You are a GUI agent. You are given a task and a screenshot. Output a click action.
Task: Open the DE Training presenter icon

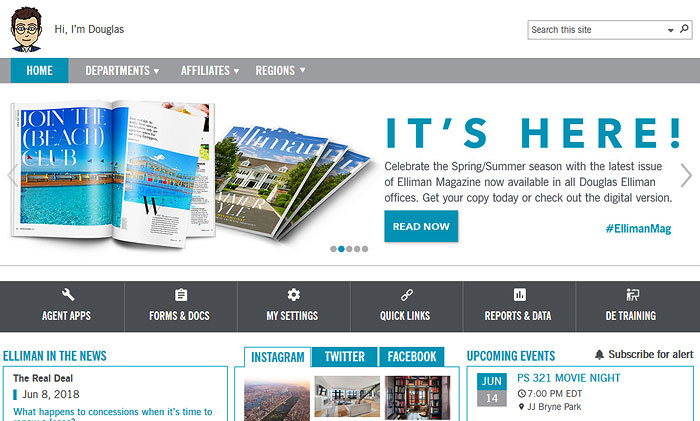pyautogui.click(x=632, y=295)
